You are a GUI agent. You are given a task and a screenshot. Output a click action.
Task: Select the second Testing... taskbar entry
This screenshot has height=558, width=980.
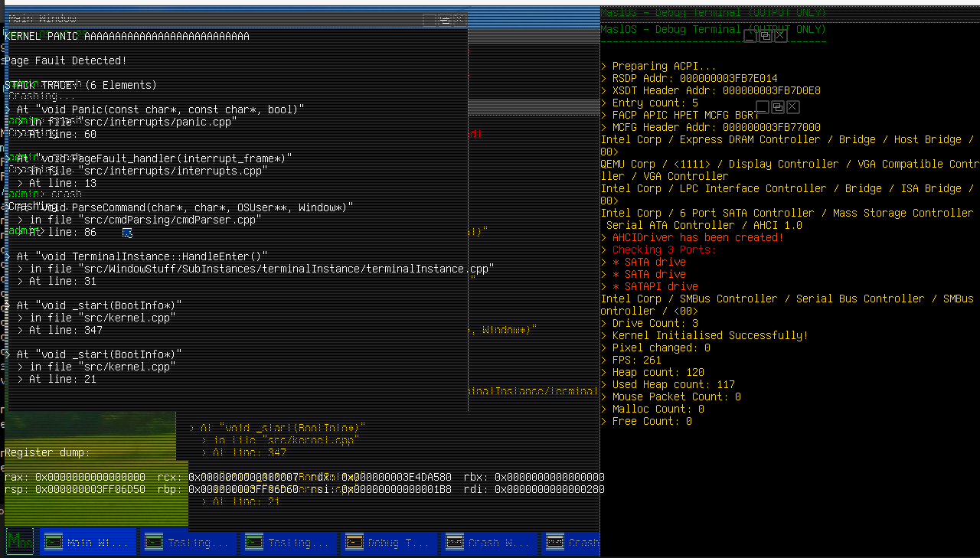(289, 543)
